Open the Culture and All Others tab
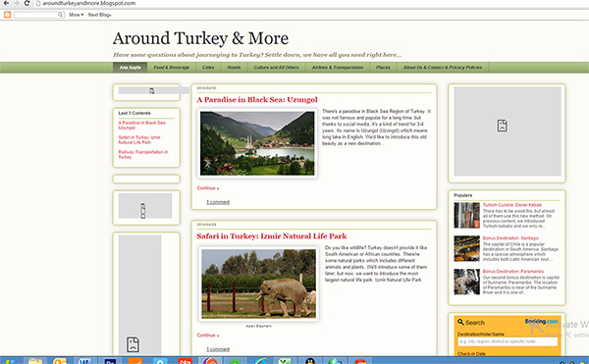This screenshot has height=364, width=589. tap(276, 67)
